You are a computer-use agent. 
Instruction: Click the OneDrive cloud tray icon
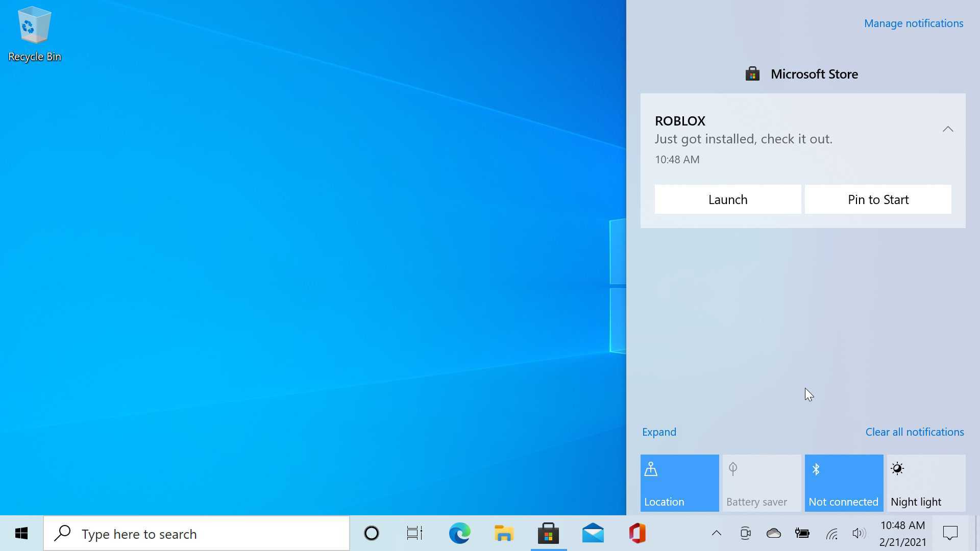tap(774, 534)
